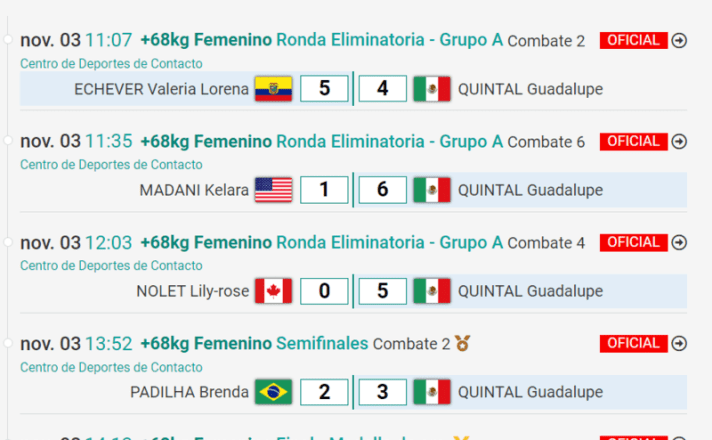This screenshot has height=440, width=712.
Task: Open +68kg Femenino Ronda Eliminatoria link at 12:03
Action: 321,242
